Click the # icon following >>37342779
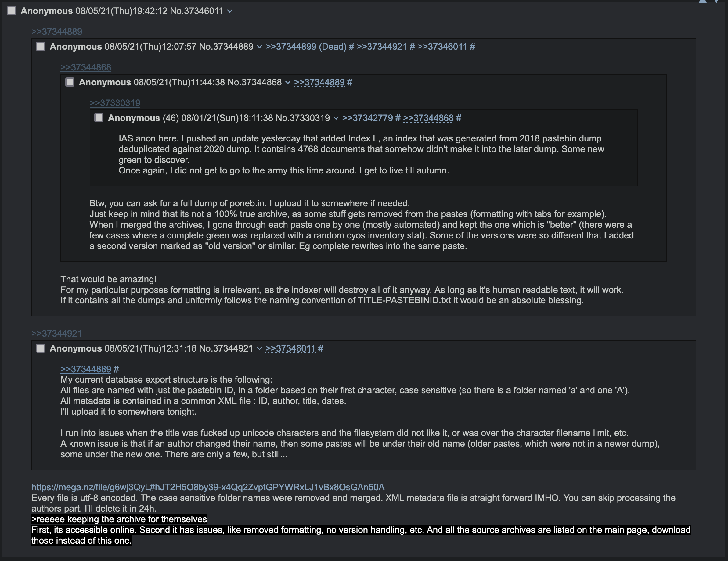This screenshot has width=728, height=561. 398,118
